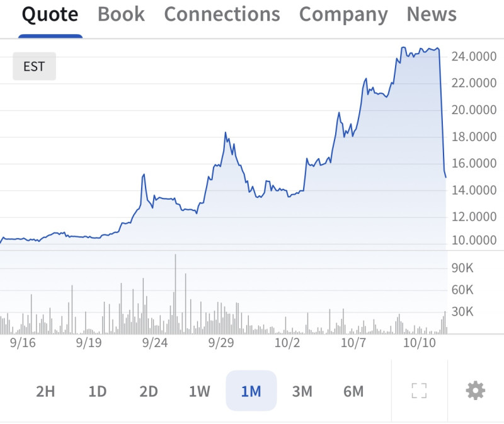Change chart range to 6M
Image resolution: width=504 pixels, height=424 pixels.
(x=353, y=391)
